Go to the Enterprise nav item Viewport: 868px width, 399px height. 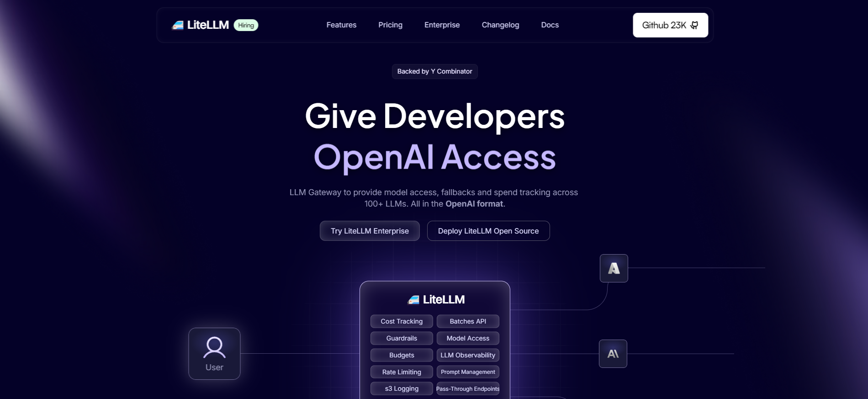[442, 25]
